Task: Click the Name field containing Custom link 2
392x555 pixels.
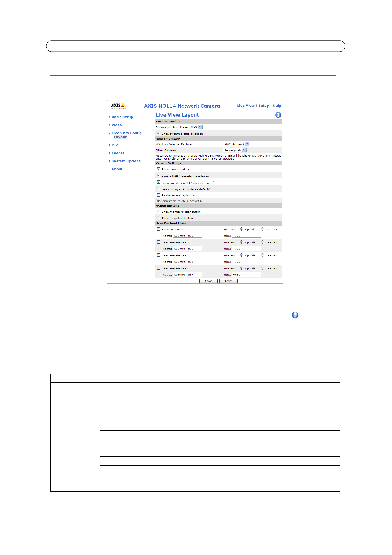Action: coord(188,248)
